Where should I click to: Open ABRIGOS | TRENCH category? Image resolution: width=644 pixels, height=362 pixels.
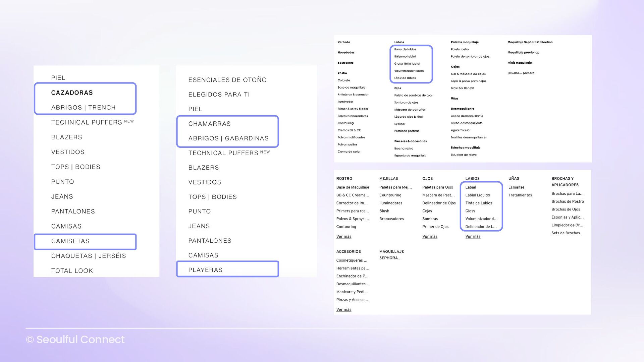(x=83, y=108)
